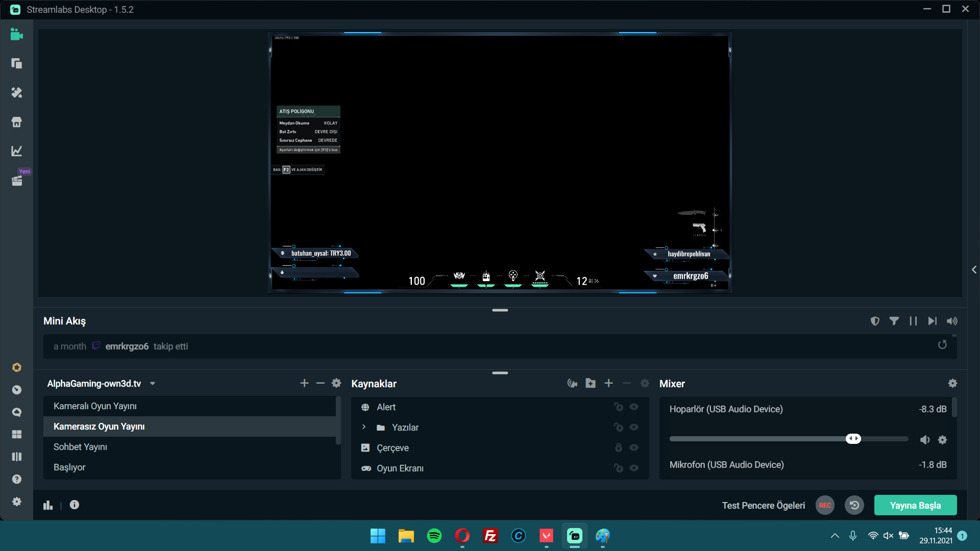Expand the collapsed right side panel arrow

[974, 269]
